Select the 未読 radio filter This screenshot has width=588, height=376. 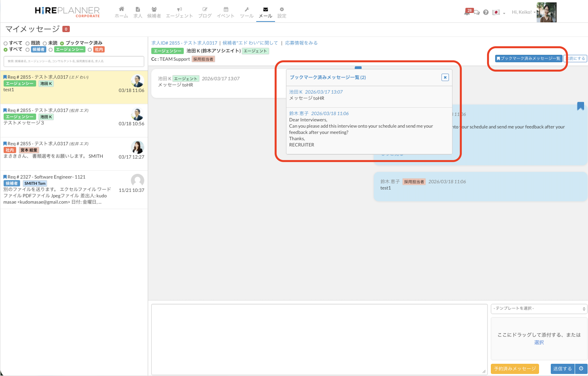point(45,43)
